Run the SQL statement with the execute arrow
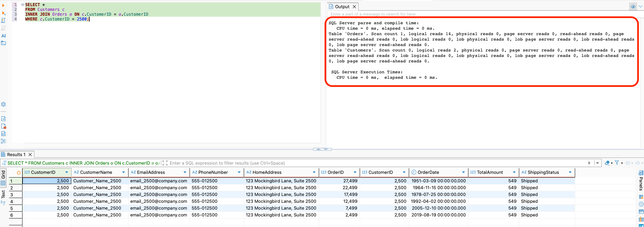644x227 pixels. pos(3,5)
